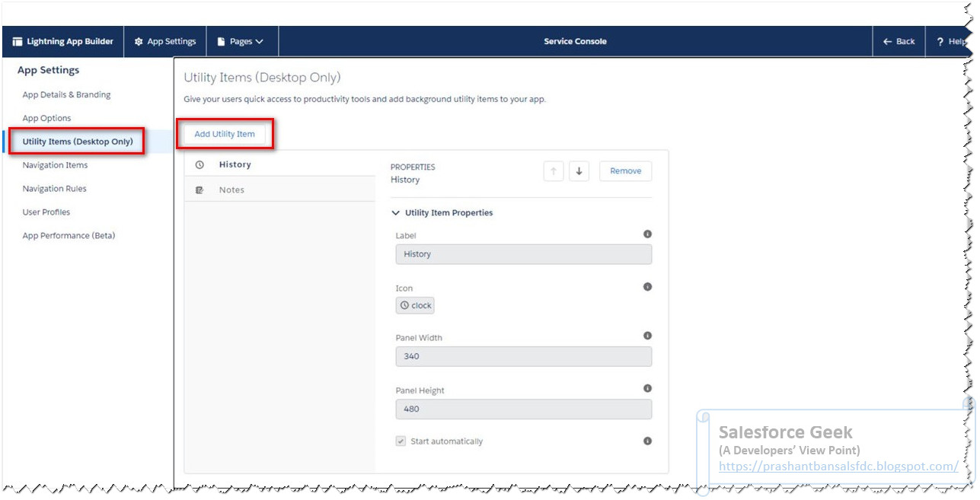
Task: Move History item up with arrow
Action: click(554, 171)
